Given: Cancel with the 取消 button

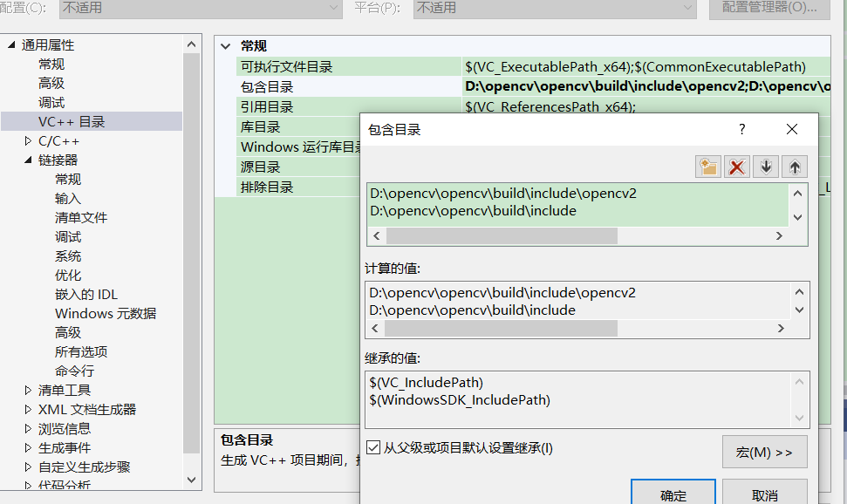Looking at the screenshot, I should click(765, 493).
